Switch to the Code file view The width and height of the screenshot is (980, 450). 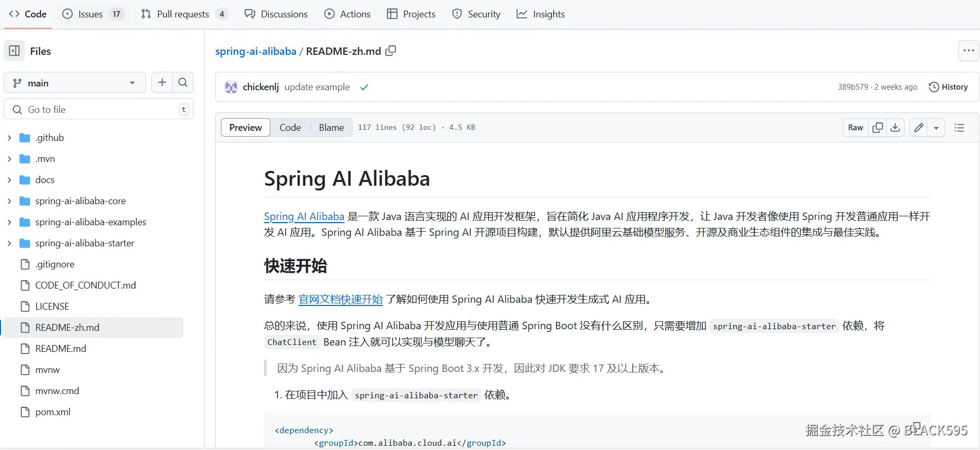pos(290,128)
